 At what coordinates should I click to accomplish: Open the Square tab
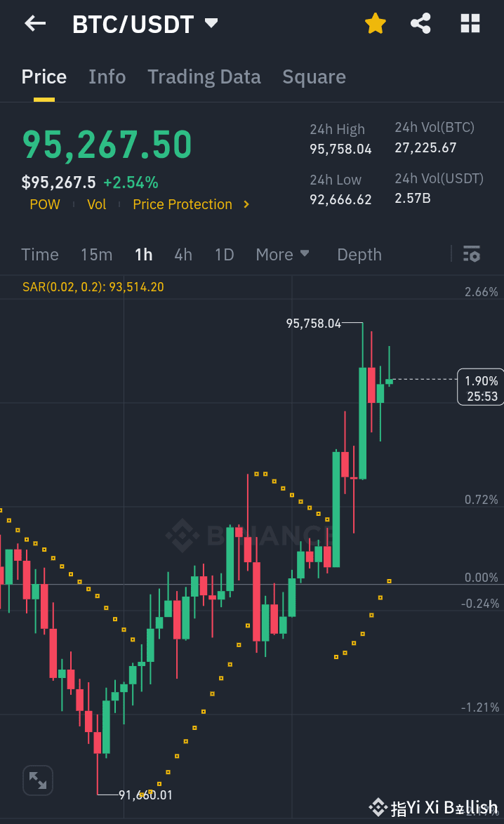click(314, 77)
